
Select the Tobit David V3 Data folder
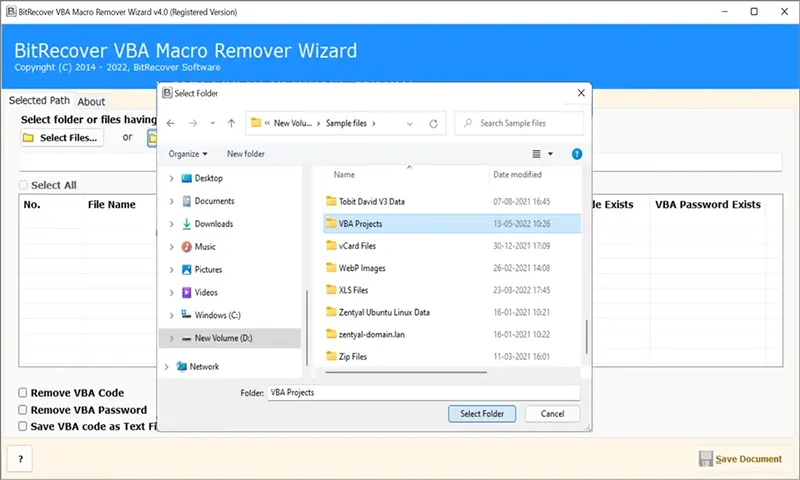tap(365, 201)
